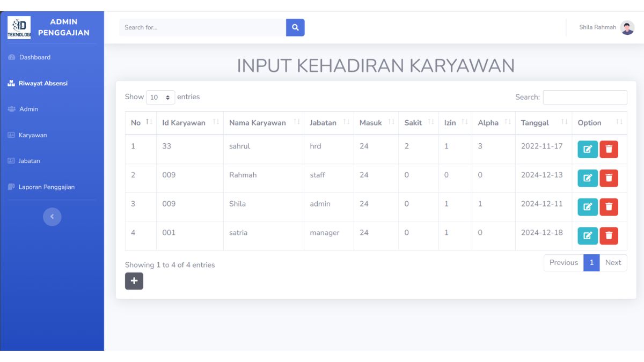Delete the Rahmah attendance row
The width and height of the screenshot is (644, 362).
click(x=609, y=178)
